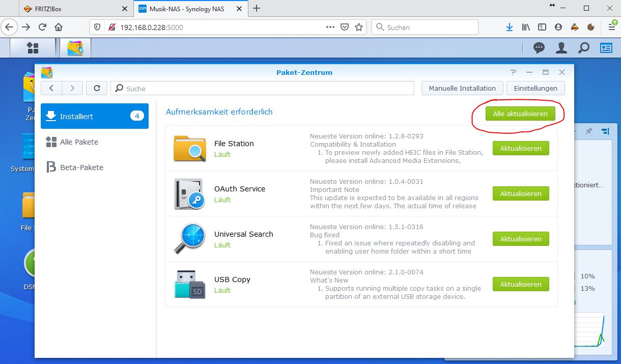Click the Firefox back arrow
Image resolution: width=621 pixels, height=364 pixels.
point(9,27)
